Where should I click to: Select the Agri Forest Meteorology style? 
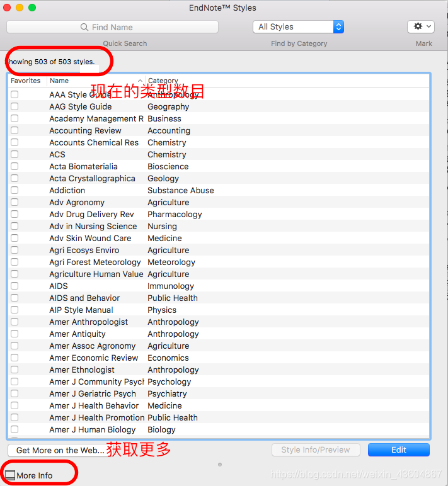(95, 263)
